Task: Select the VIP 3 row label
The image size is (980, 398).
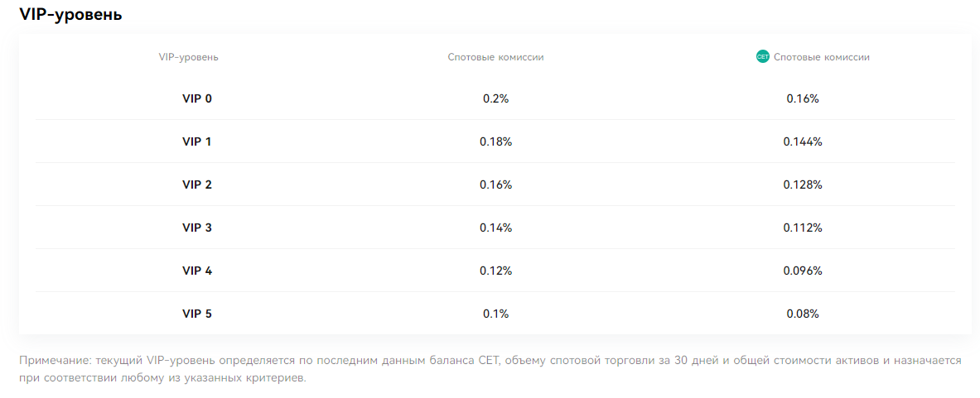Action: coord(197,228)
